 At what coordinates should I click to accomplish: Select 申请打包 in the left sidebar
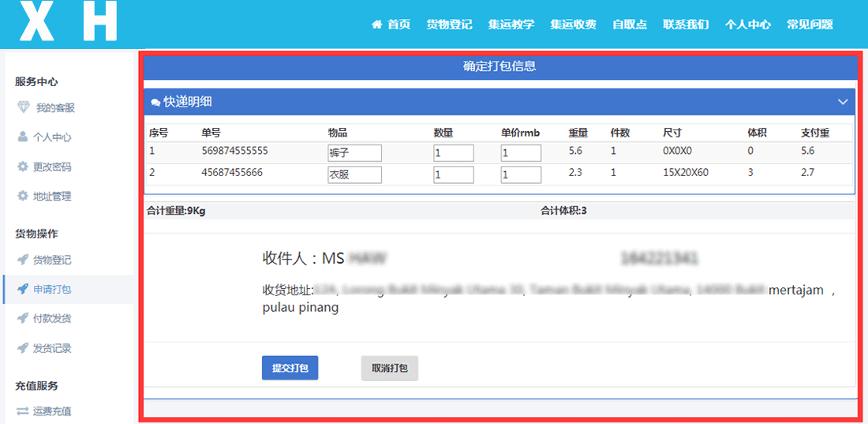click(x=52, y=289)
